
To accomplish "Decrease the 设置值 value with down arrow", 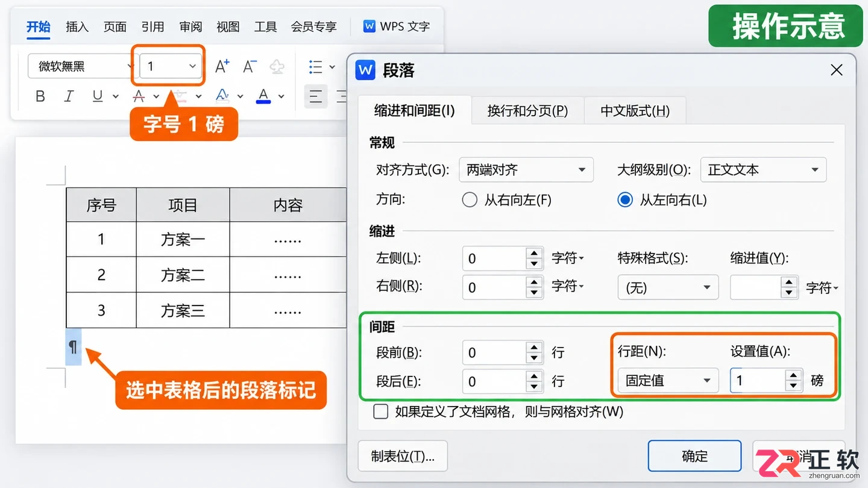I will coord(793,386).
